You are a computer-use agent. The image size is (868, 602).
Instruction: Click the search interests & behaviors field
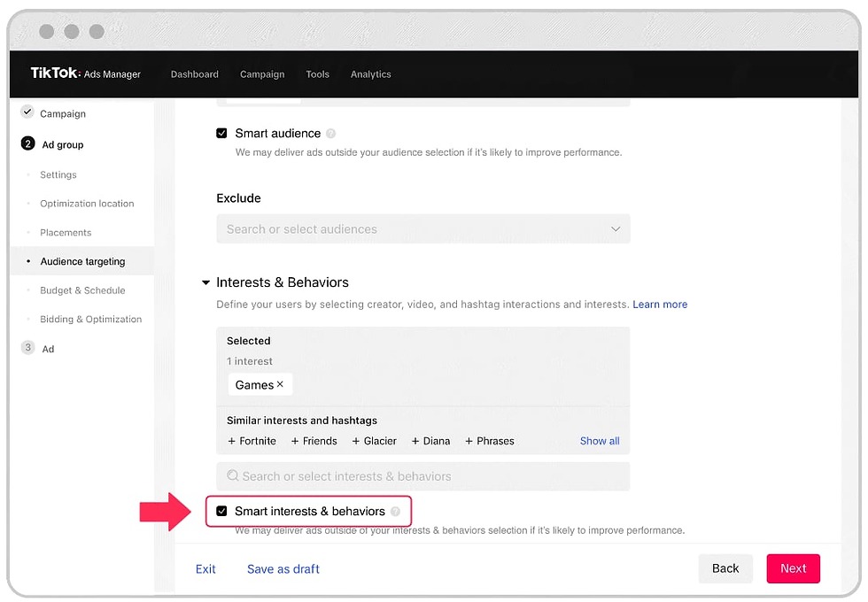click(422, 476)
